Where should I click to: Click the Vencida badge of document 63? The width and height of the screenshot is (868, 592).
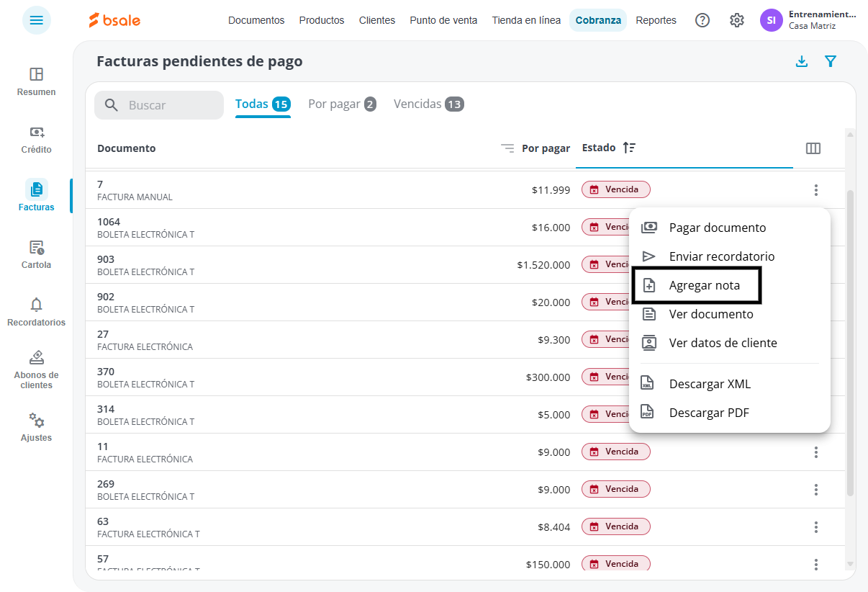pos(616,526)
